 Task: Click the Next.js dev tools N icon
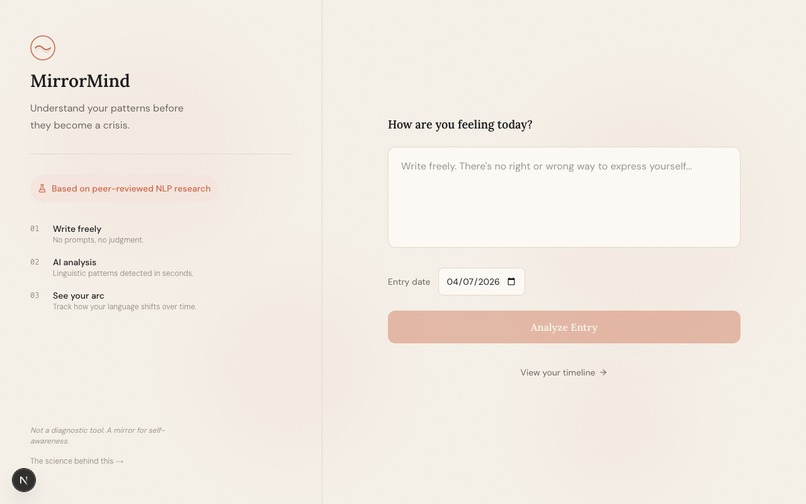tap(24, 480)
